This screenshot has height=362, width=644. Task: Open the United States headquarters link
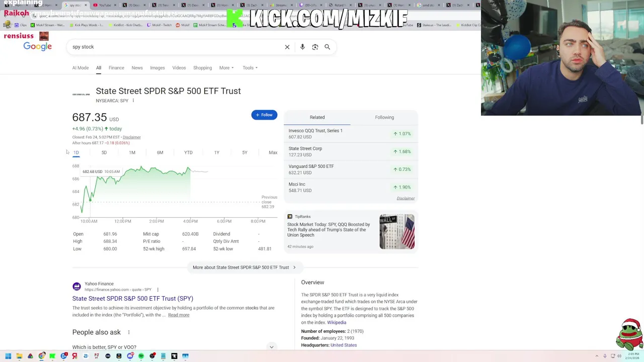(x=344, y=345)
